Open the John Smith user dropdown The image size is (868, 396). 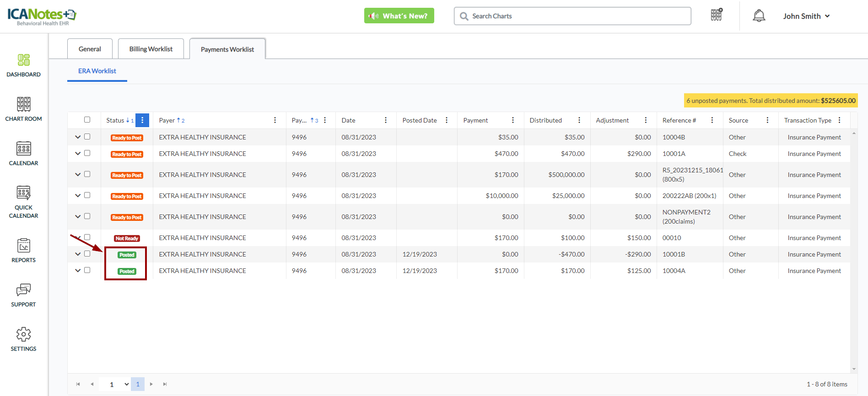[x=806, y=16]
